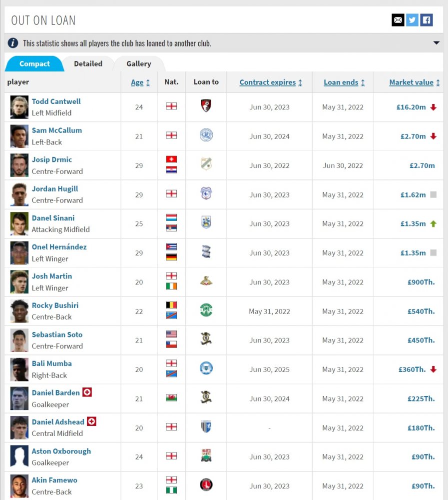Open Rocky Bushiri's green loan club crest
Image resolution: width=448 pixels, height=500 pixels.
(206, 310)
